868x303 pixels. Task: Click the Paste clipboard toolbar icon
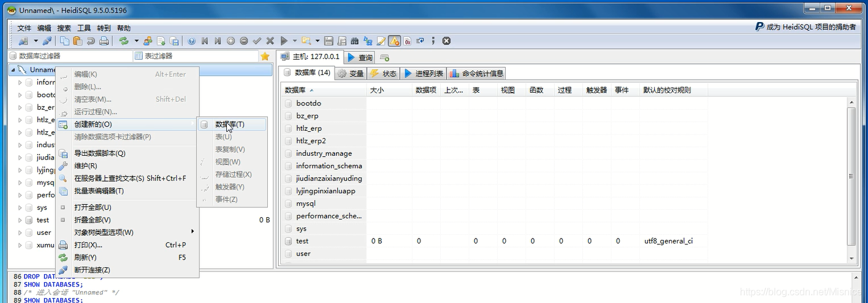coord(78,41)
